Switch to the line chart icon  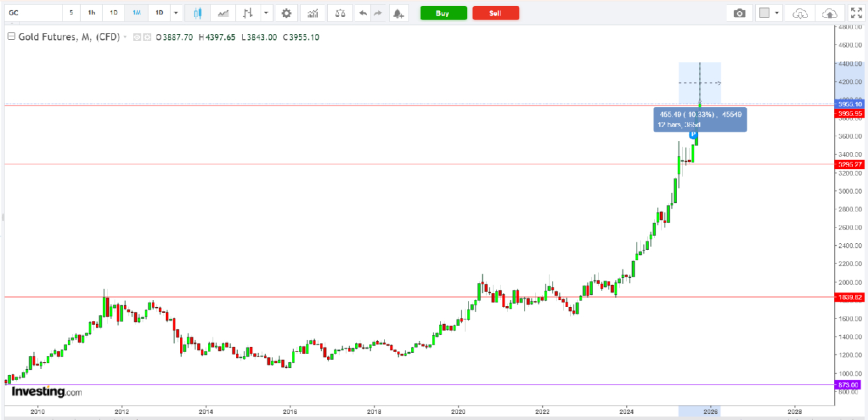click(222, 12)
